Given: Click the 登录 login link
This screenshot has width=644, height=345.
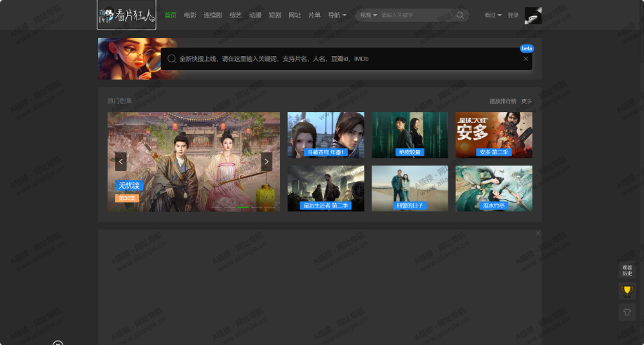Looking at the screenshot, I should 513,15.
